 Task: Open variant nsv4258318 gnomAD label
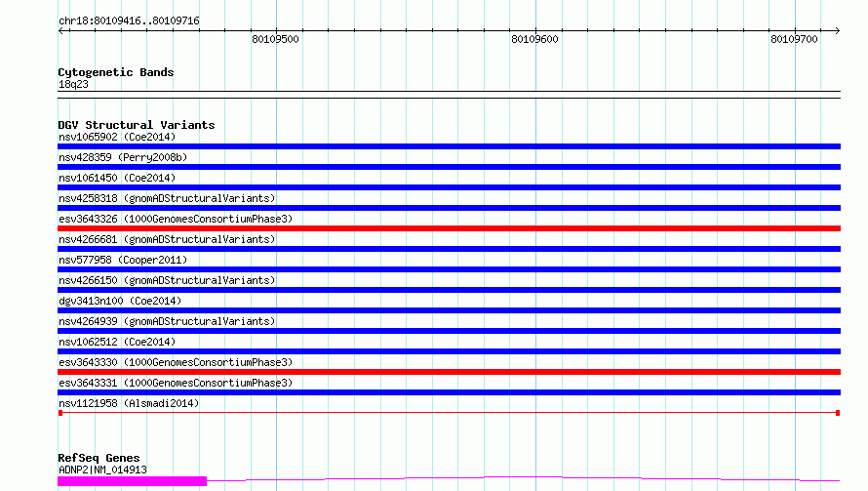(167, 198)
